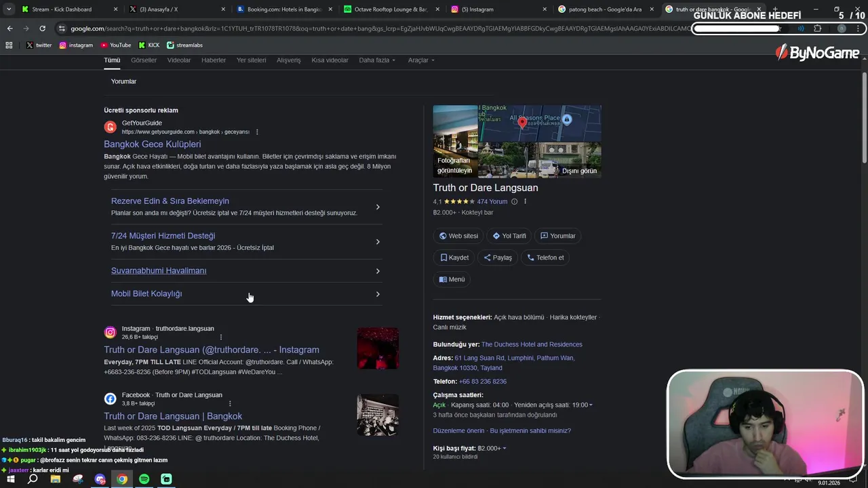Screen dimensions: 868x488
Task: Open the Chrome extensions puzzle icon
Action: [817, 28]
